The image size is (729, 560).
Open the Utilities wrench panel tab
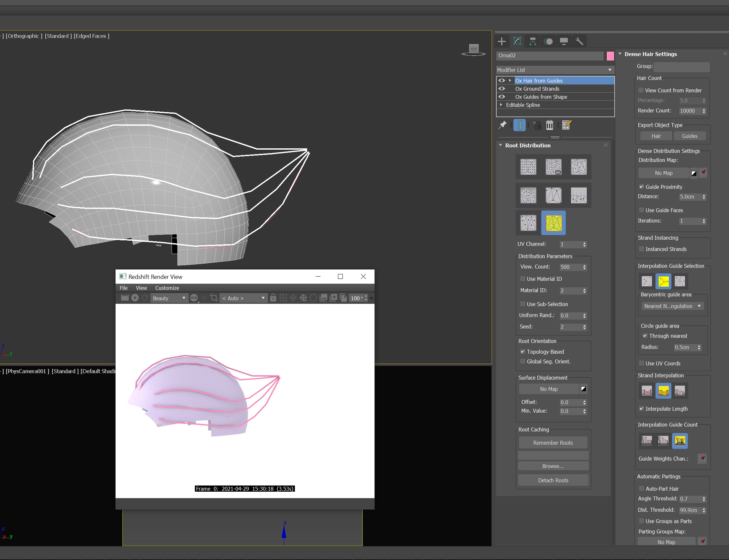point(579,41)
